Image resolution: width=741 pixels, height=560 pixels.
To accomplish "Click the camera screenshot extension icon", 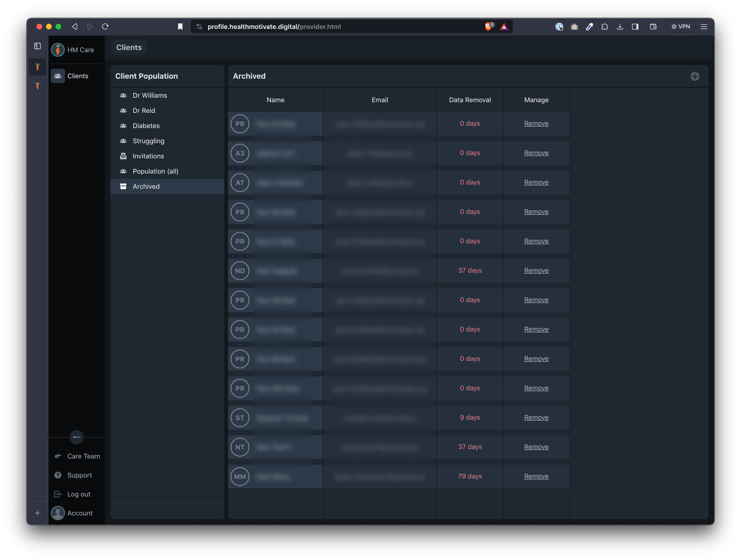I will coord(574,27).
